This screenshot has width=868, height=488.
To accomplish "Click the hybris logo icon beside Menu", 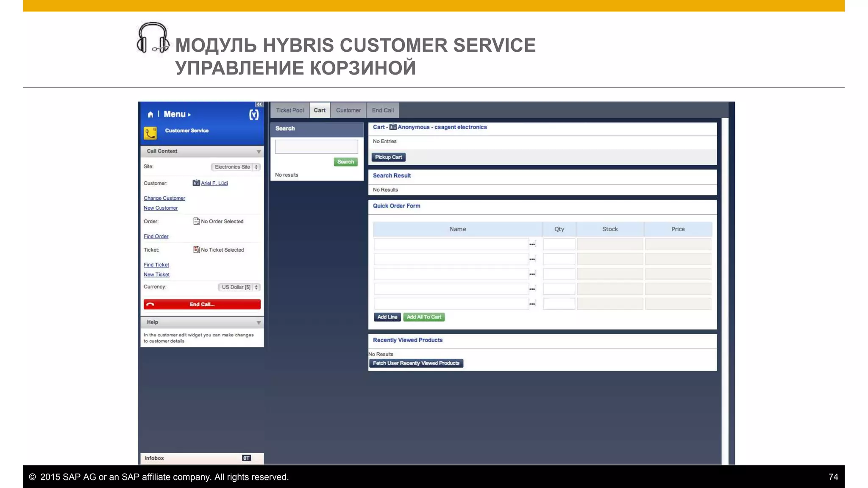I will pos(254,114).
